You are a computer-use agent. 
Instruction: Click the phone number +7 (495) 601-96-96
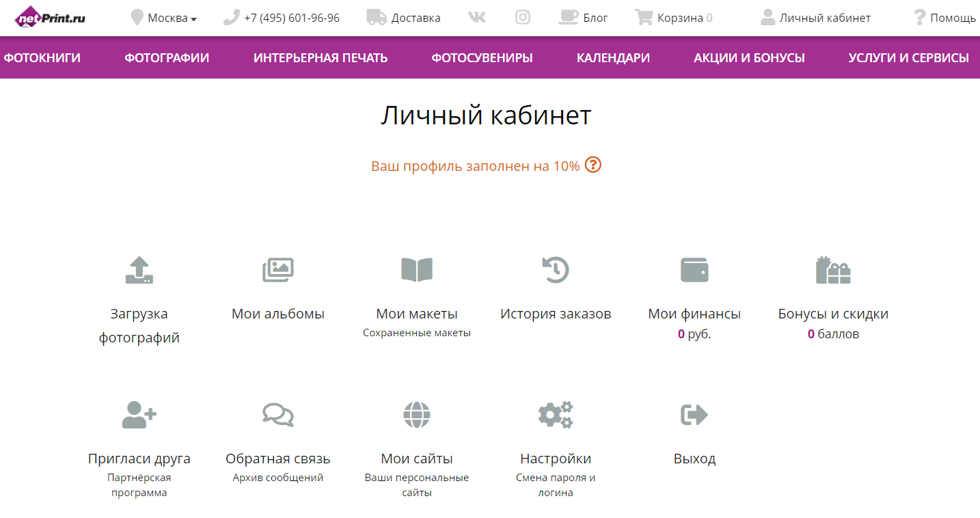[292, 18]
